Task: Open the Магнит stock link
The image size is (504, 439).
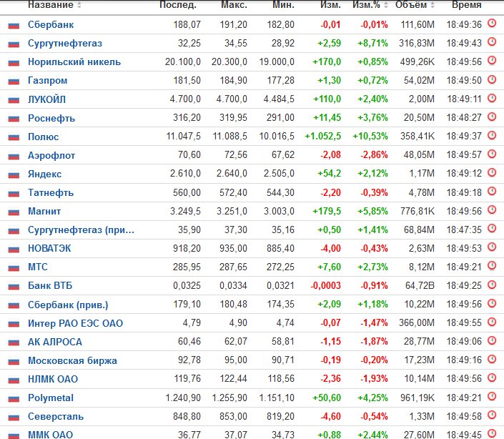Action: 44,212
